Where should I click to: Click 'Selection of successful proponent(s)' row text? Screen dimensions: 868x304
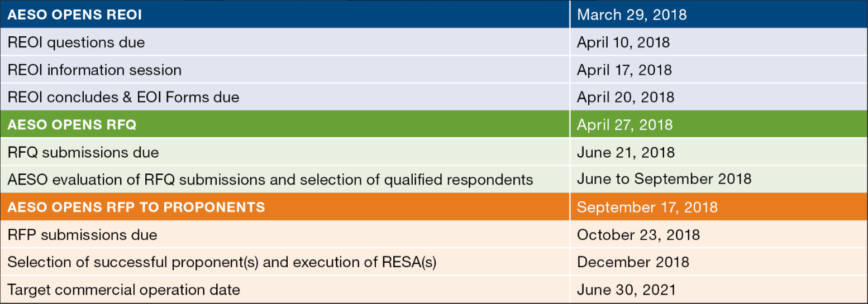click(x=222, y=262)
